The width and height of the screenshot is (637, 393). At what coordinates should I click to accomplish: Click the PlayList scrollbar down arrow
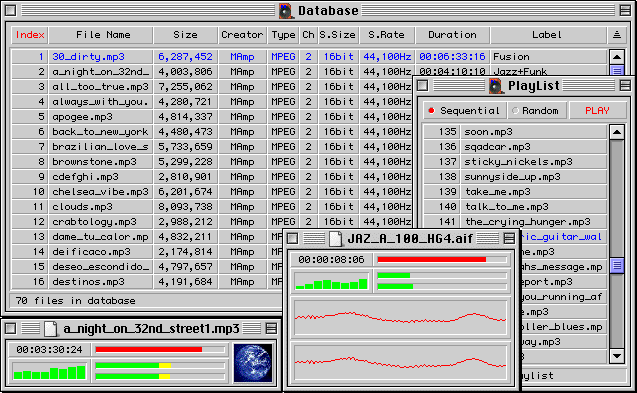[617, 356]
